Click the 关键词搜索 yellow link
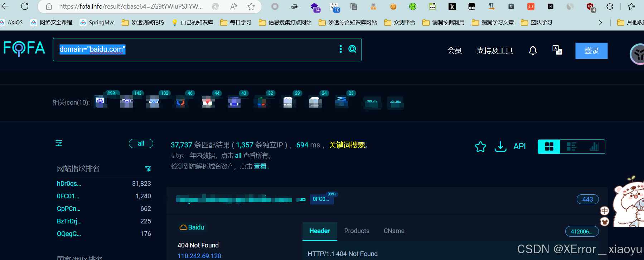The height and width of the screenshot is (260, 644). point(347,145)
